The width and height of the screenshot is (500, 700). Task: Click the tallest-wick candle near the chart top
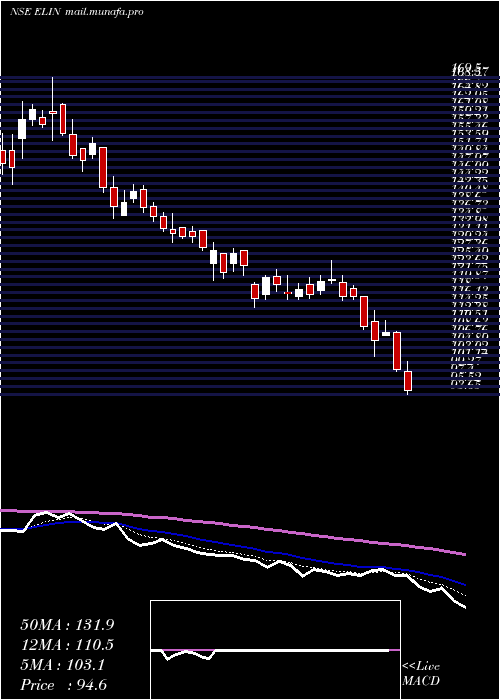click(53, 108)
